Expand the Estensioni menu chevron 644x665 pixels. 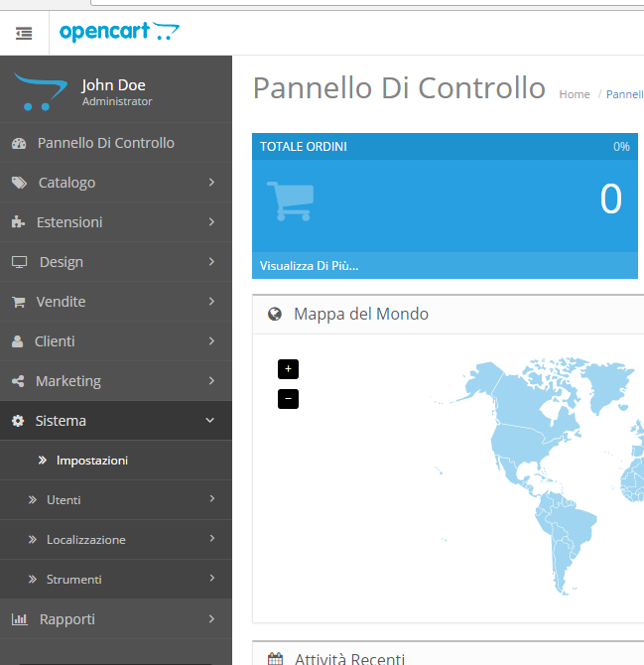pyautogui.click(x=211, y=221)
